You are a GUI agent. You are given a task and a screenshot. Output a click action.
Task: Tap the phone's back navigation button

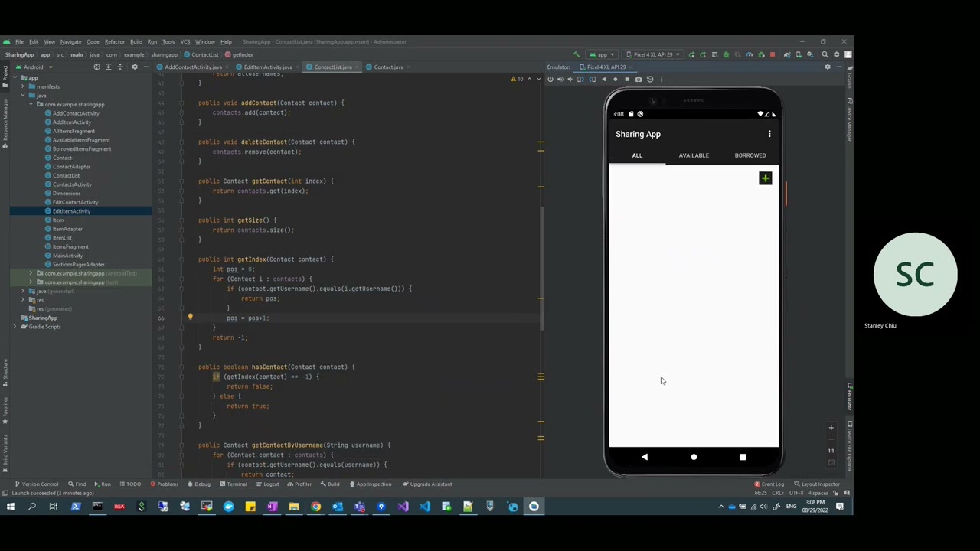click(x=644, y=457)
